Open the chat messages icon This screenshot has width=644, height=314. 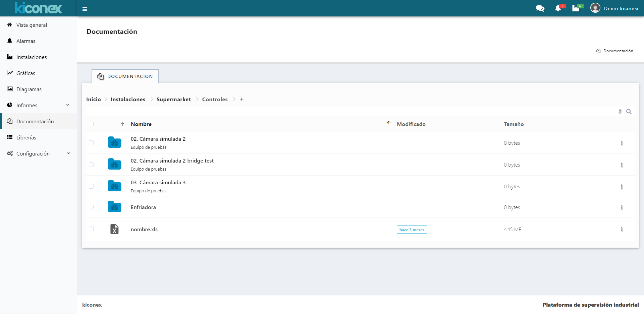(x=540, y=8)
